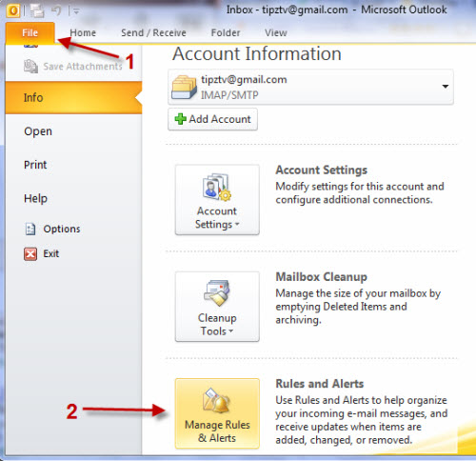476x461 pixels.
Task: Open the Account Settings dropdown button
Action: (217, 200)
